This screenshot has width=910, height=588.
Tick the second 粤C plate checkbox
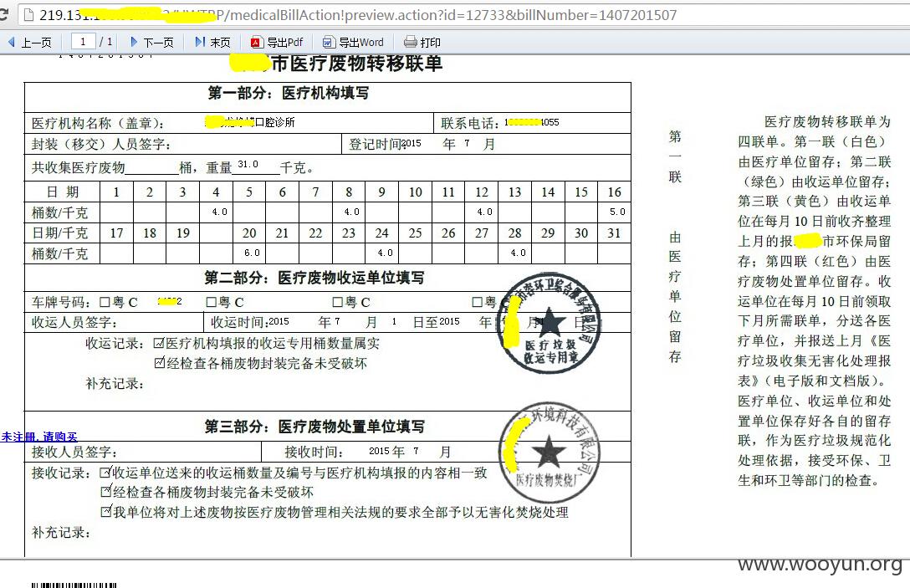pos(212,302)
